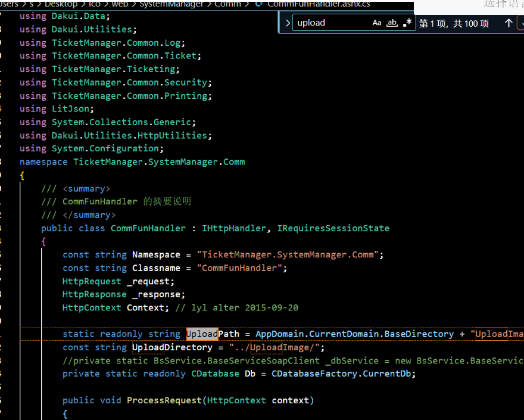The width and height of the screenshot is (524, 420).
Task: Open 'SystemManager' breadcrumb segment
Action: point(171,4)
